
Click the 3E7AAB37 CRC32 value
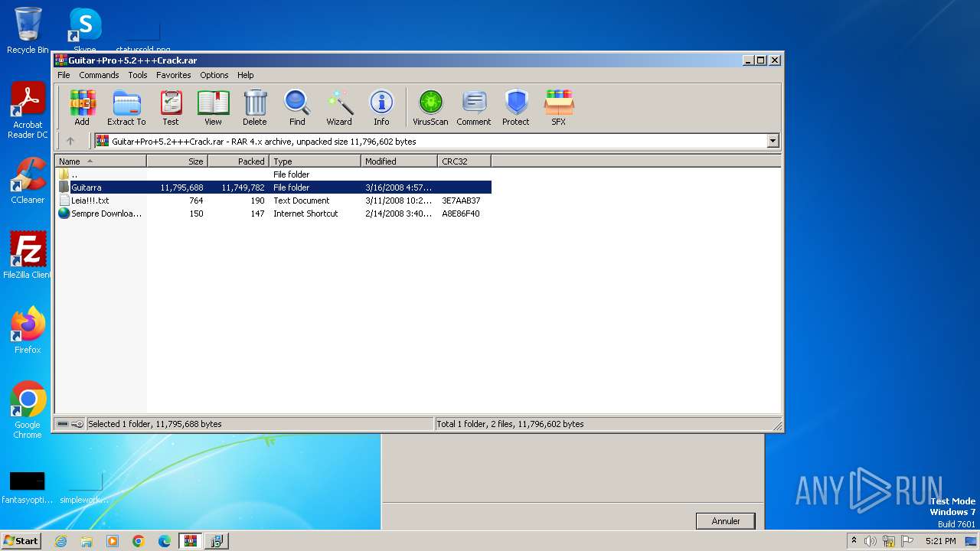461,201
